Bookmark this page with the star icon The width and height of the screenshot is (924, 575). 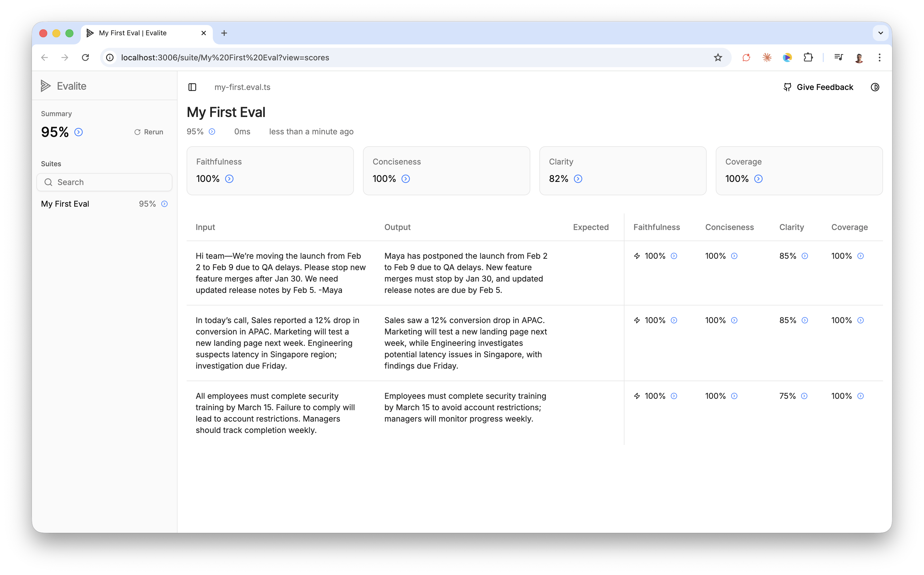718,57
